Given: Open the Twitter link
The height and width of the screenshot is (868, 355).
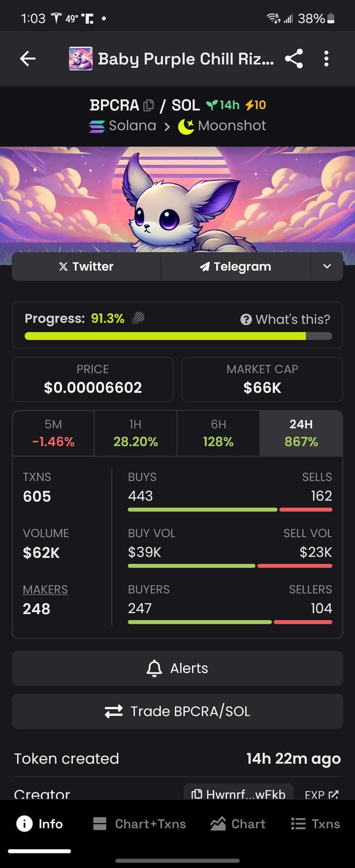Looking at the screenshot, I should point(86,266).
